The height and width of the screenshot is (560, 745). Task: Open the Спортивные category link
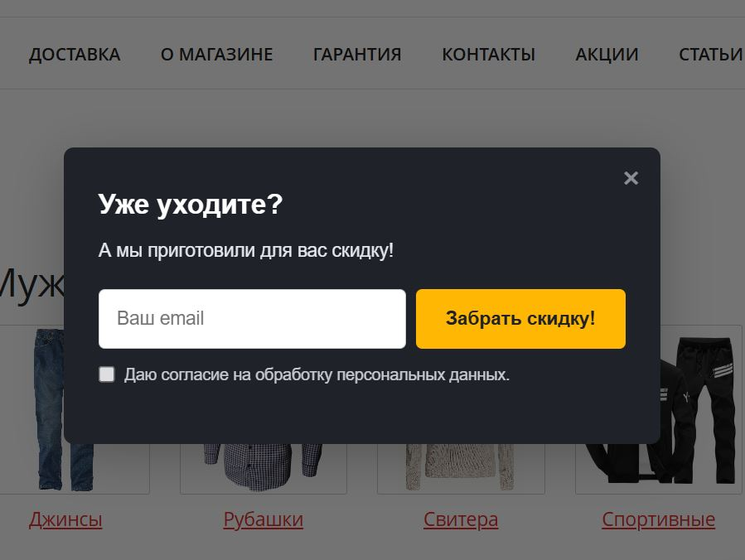pos(659,519)
